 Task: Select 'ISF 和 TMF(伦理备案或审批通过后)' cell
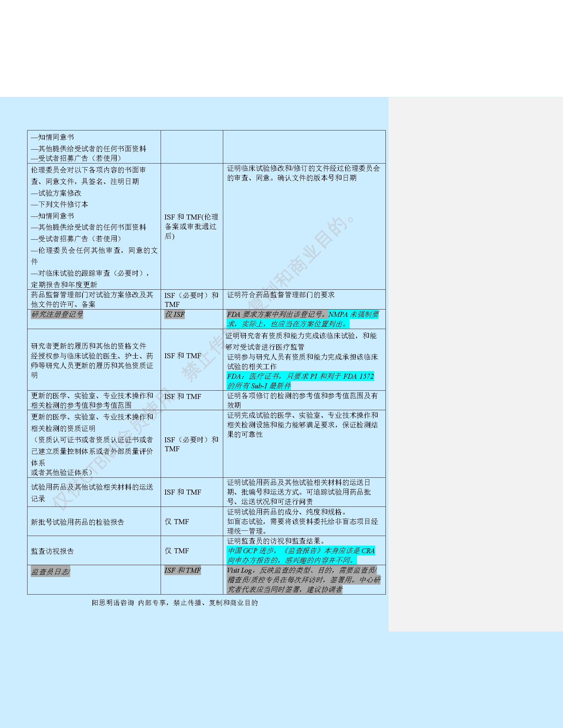pos(191,227)
